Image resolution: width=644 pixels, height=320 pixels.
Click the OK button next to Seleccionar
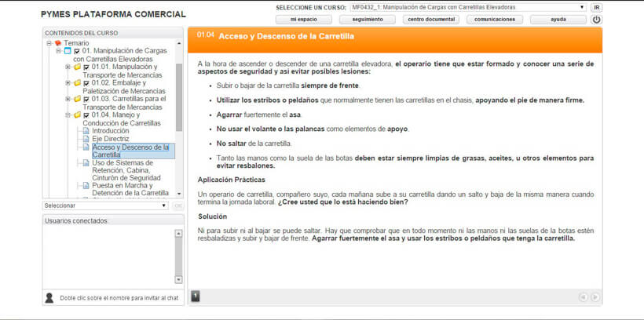tap(178, 205)
